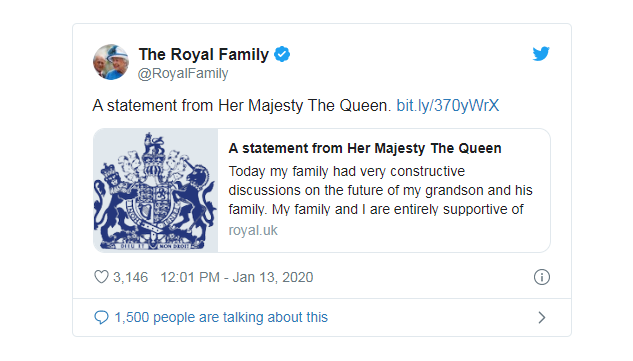Click the speech bubble reply icon
The image size is (633, 361).
coord(101,317)
